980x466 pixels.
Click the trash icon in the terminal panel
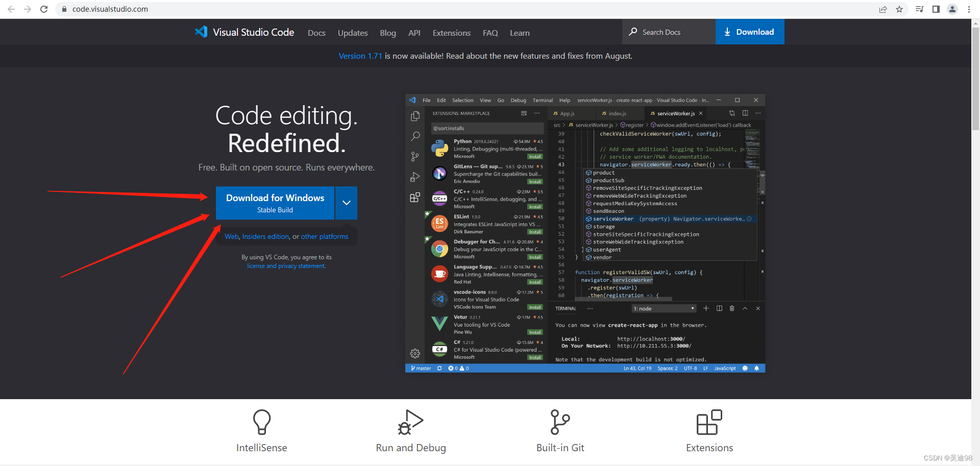click(x=732, y=308)
